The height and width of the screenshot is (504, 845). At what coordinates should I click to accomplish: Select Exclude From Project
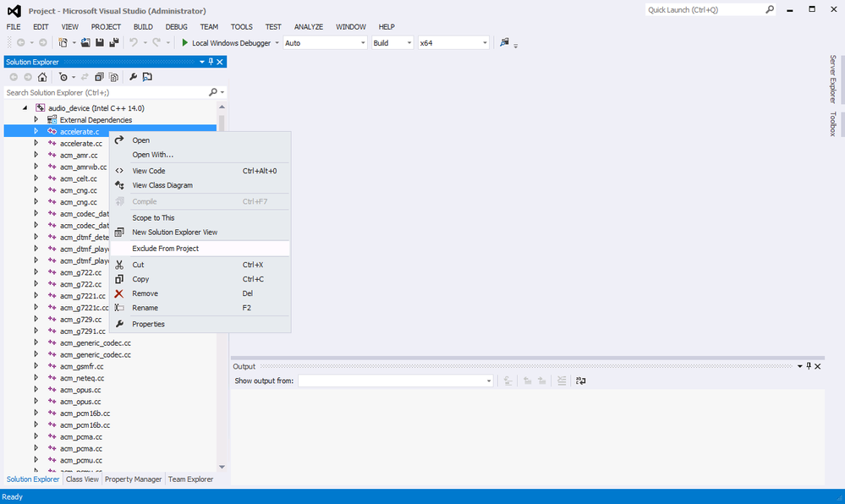click(x=200, y=249)
